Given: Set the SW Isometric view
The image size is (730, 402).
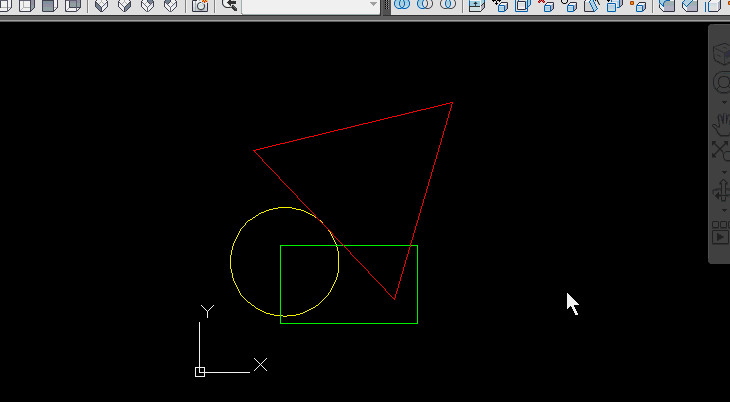Looking at the screenshot, I should (101, 5).
